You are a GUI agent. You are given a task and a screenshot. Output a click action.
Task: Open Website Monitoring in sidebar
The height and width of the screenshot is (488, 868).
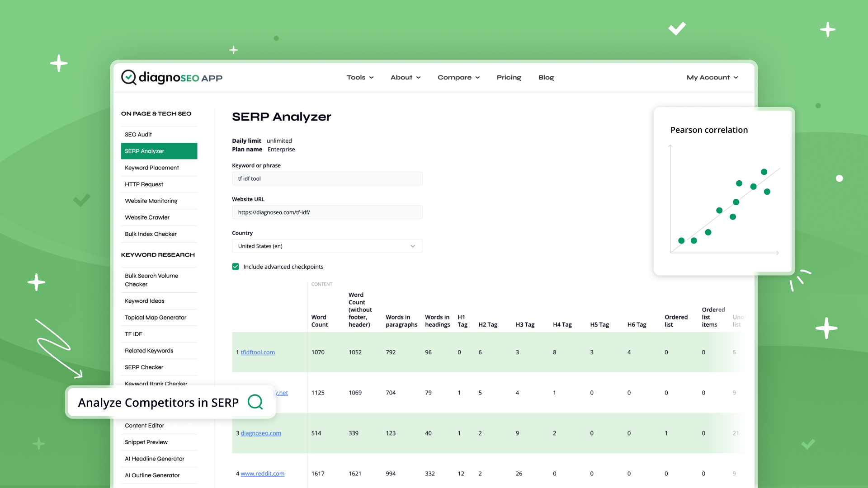click(x=159, y=201)
